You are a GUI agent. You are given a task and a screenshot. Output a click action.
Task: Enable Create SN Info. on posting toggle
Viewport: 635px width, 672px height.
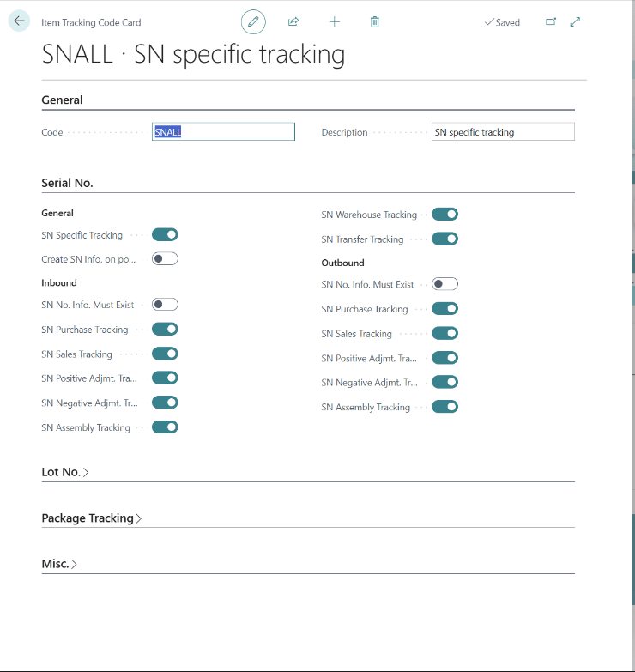[x=165, y=258]
